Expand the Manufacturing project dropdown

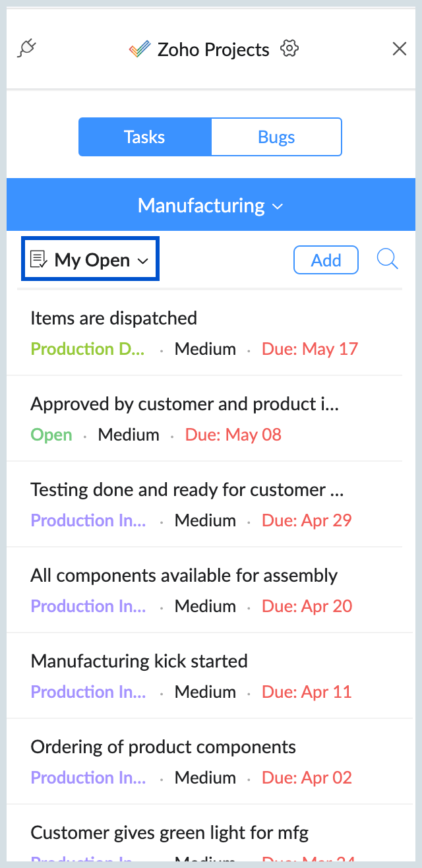211,205
